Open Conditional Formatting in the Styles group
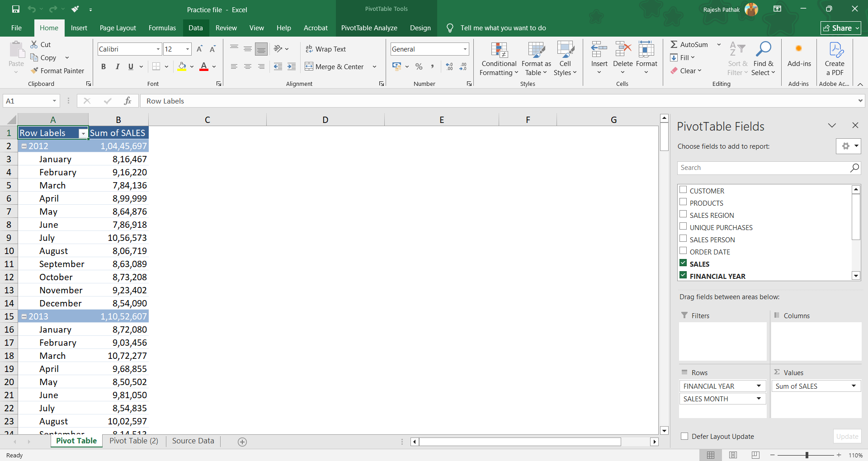 (499, 59)
